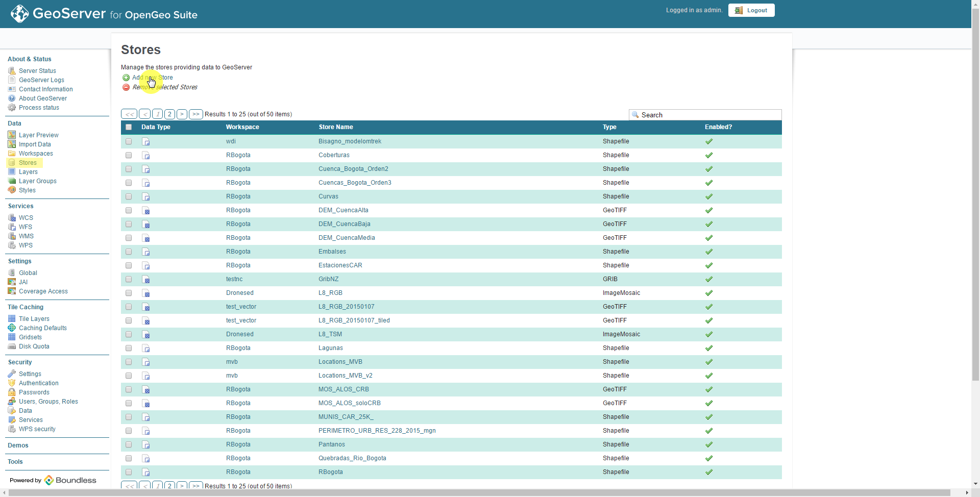Viewport: 980px width, 497px height.
Task: Click the WCS service icon
Action: 12,218
